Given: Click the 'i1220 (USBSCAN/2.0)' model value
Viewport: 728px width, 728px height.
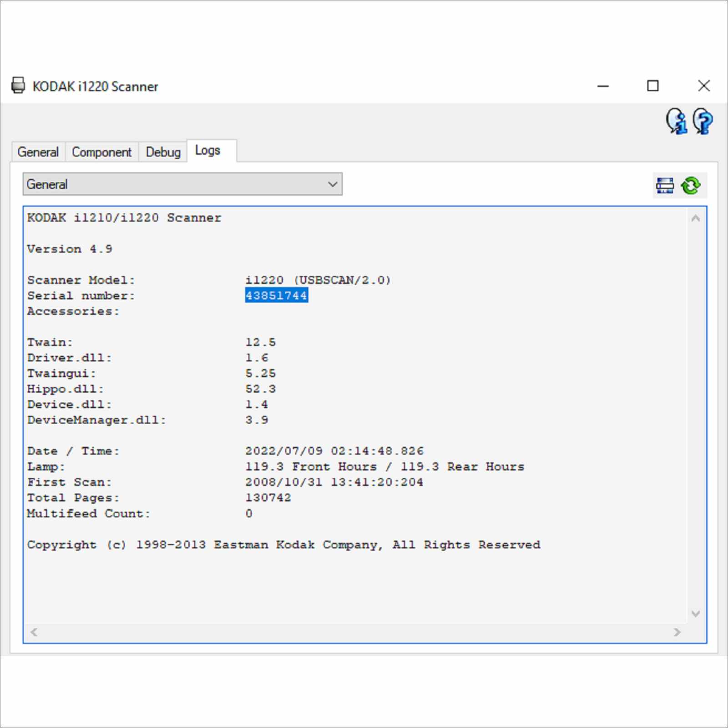Looking at the screenshot, I should tap(318, 280).
